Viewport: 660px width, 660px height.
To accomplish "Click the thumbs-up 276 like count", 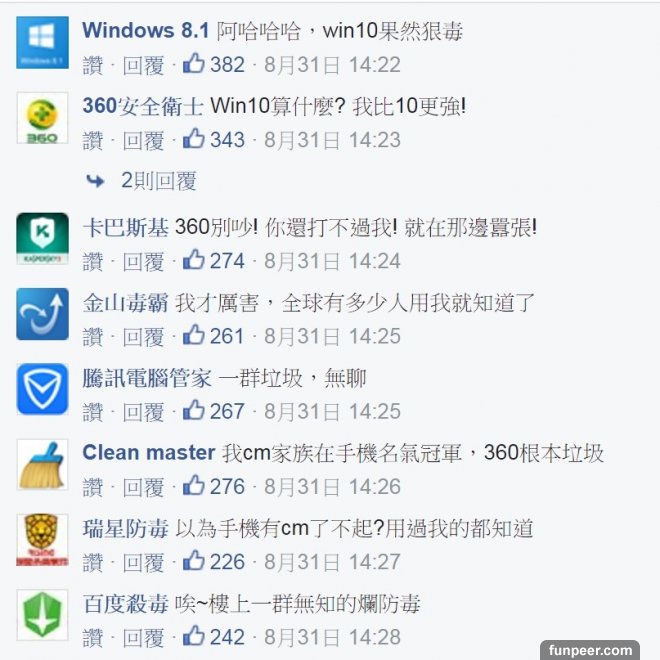I will pyautogui.click(x=214, y=487).
